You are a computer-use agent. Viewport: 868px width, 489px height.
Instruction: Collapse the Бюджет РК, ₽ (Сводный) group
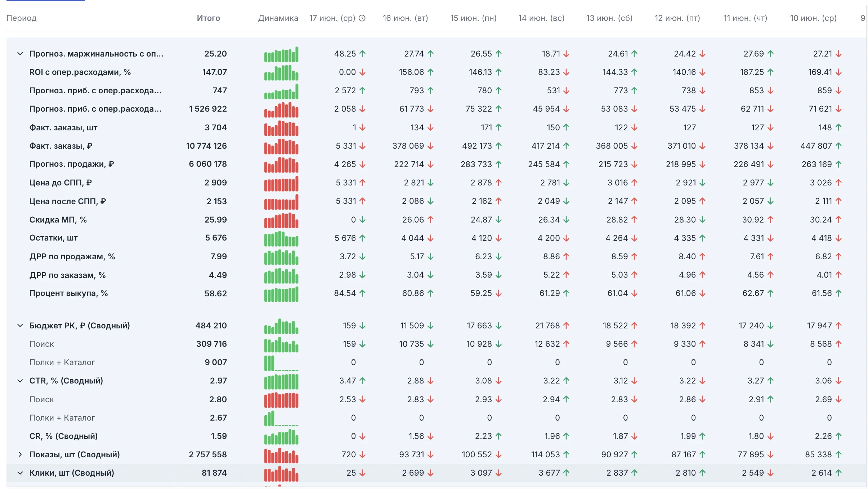tap(20, 326)
